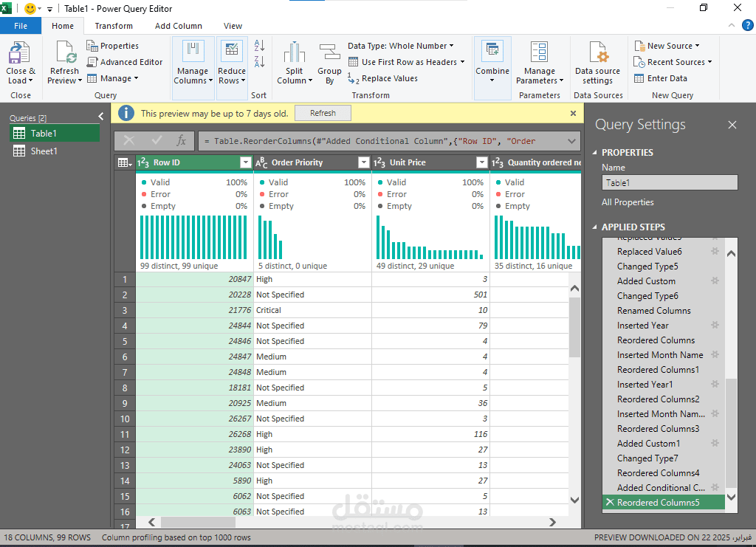Open the Data Type: Whole Number dropdown

(401, 46)
